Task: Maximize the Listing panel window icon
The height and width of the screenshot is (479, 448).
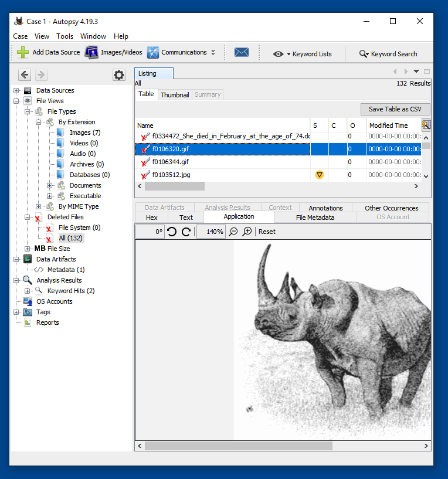Action: click(x=427, y=72)
